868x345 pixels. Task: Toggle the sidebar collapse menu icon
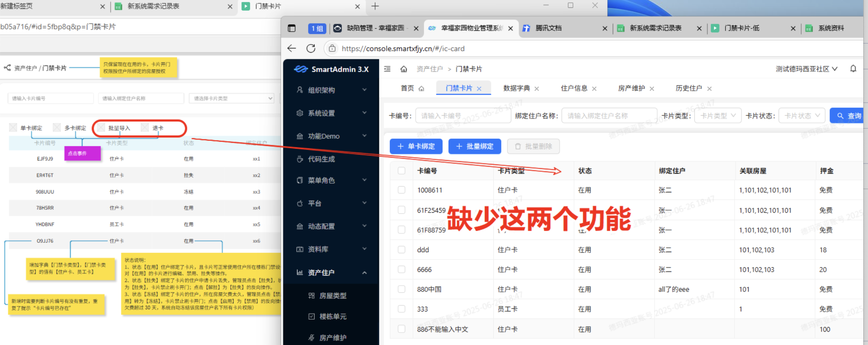pyautogui.click(x=387, y=69)
